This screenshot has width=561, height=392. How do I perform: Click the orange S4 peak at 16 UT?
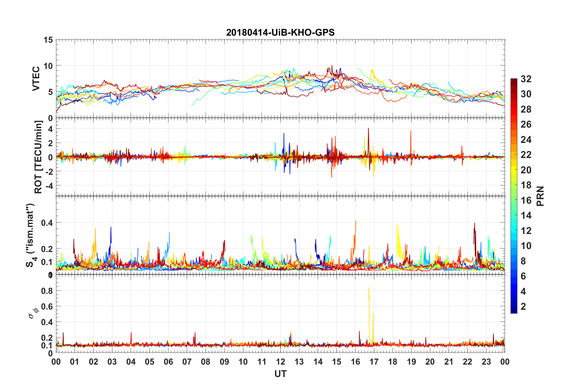click(356, 221)
